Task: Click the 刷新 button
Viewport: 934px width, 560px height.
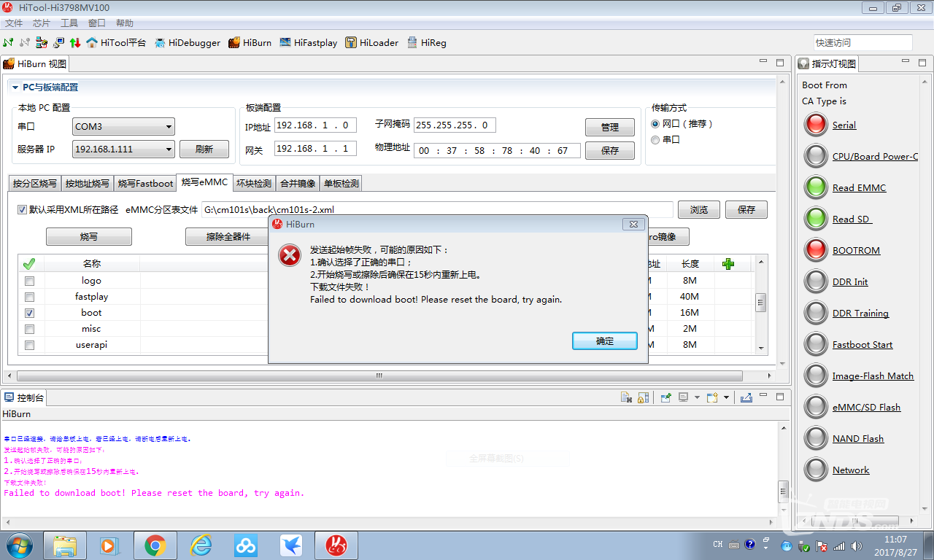Action: [x=204, y=149]
